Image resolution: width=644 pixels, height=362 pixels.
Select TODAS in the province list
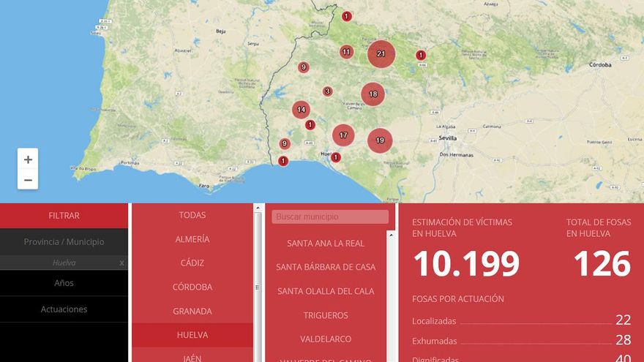click(x=192, y=215)
